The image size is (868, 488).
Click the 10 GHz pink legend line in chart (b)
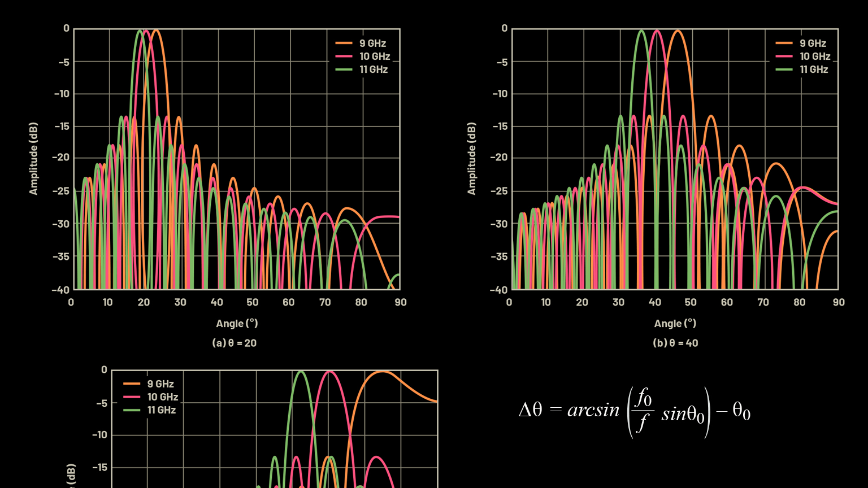tap(784, 56)
